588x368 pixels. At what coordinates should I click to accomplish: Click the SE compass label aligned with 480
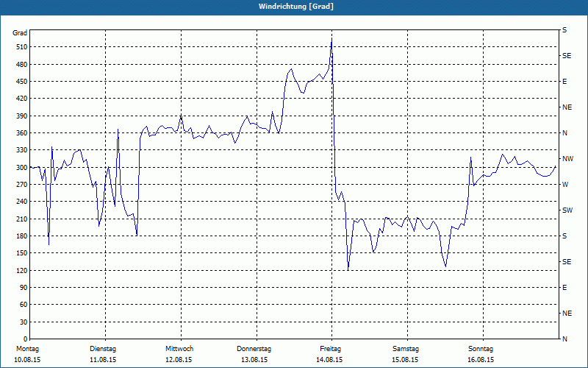pos(567,56)
